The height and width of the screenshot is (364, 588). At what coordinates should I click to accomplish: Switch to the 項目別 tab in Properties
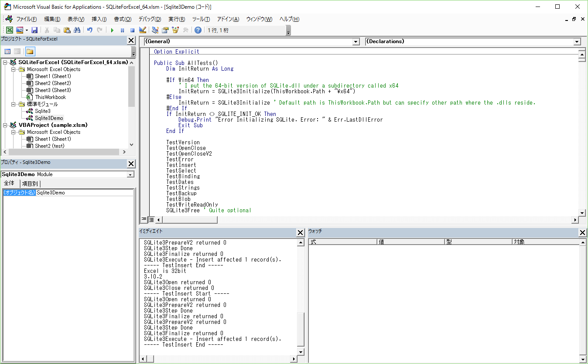[x=30, y=184]
